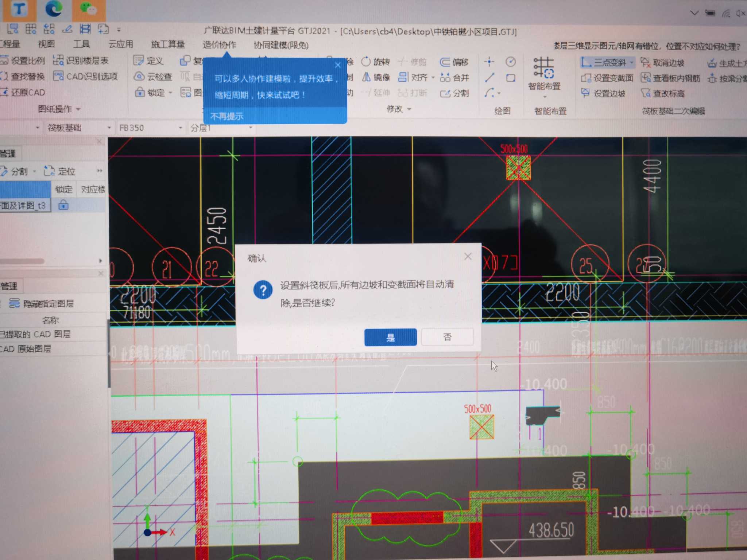Open 查找替换 find and replace
Viewport: 747px width, 560px height.
tap(23, 76)
